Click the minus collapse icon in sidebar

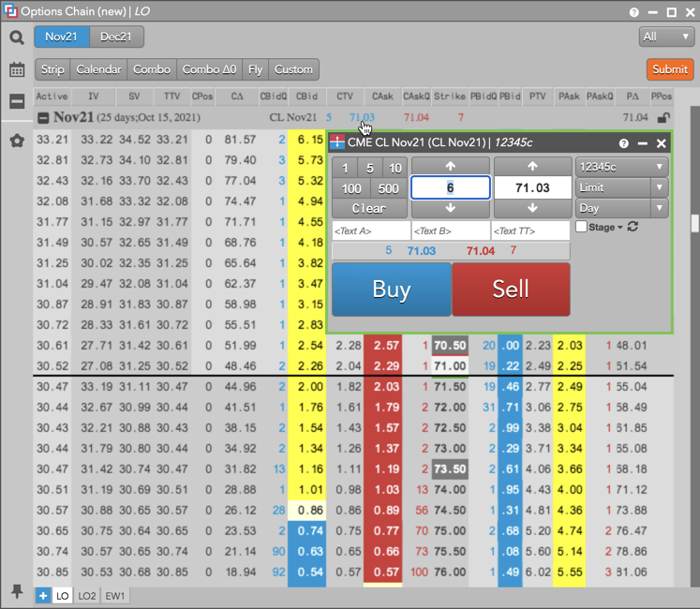pos(17,102)
